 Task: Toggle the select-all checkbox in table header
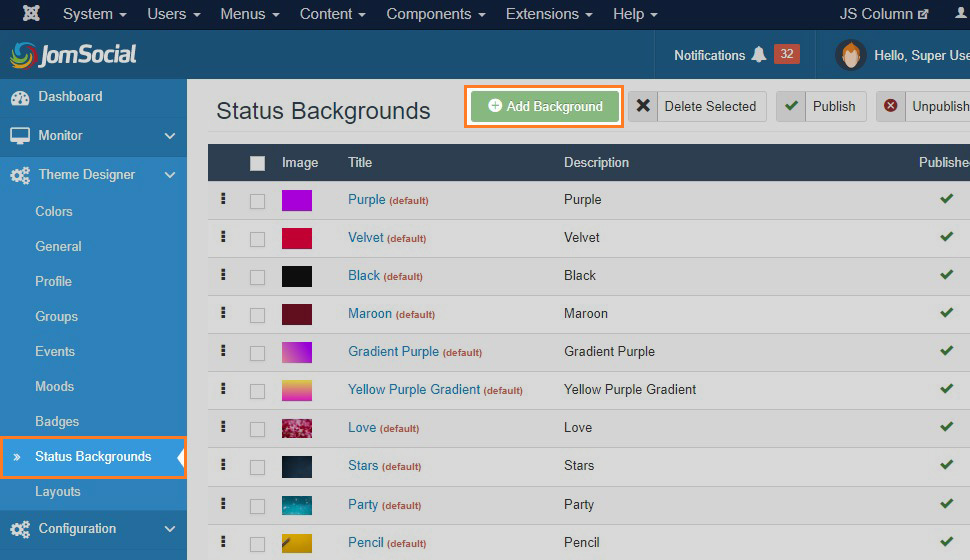[x=257, y=163]
